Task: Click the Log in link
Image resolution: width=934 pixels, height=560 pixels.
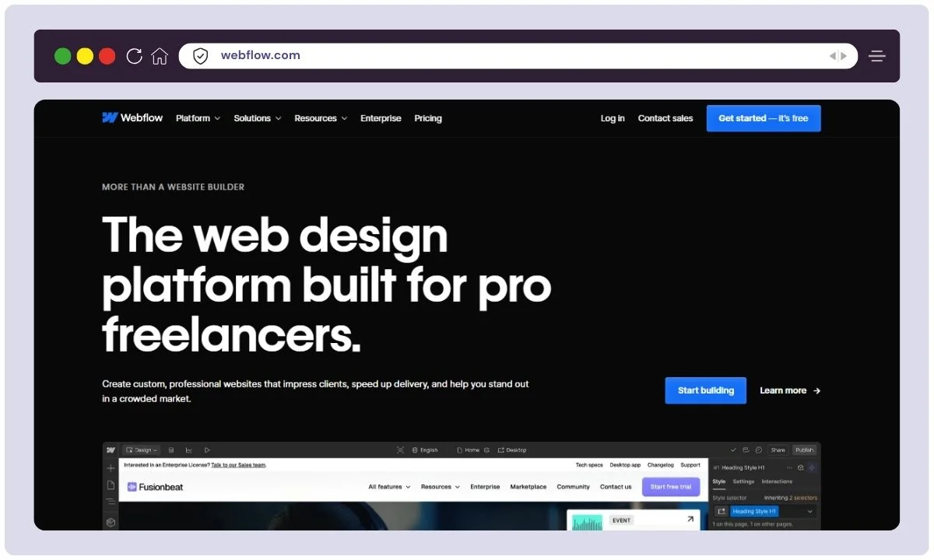Action: [x=613, y=118]
